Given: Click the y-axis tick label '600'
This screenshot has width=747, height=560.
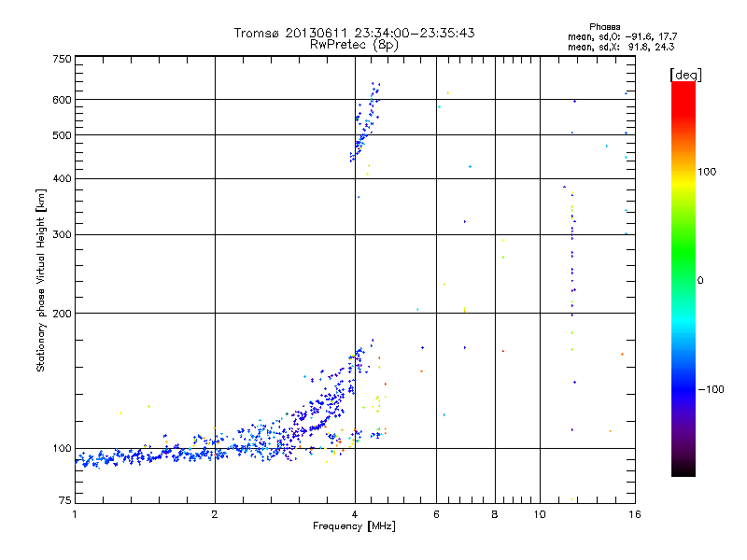Looking at the screenshot, I should [x=62, y=100].
